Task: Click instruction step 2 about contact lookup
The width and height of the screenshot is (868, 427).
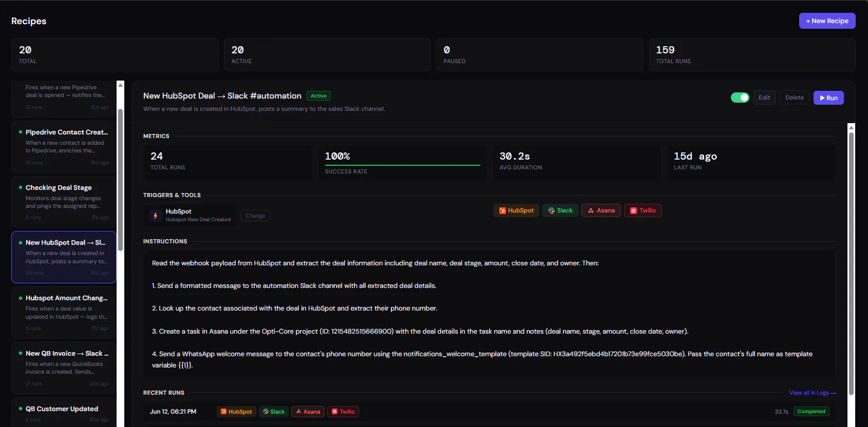Action: (x=295, y=308)
